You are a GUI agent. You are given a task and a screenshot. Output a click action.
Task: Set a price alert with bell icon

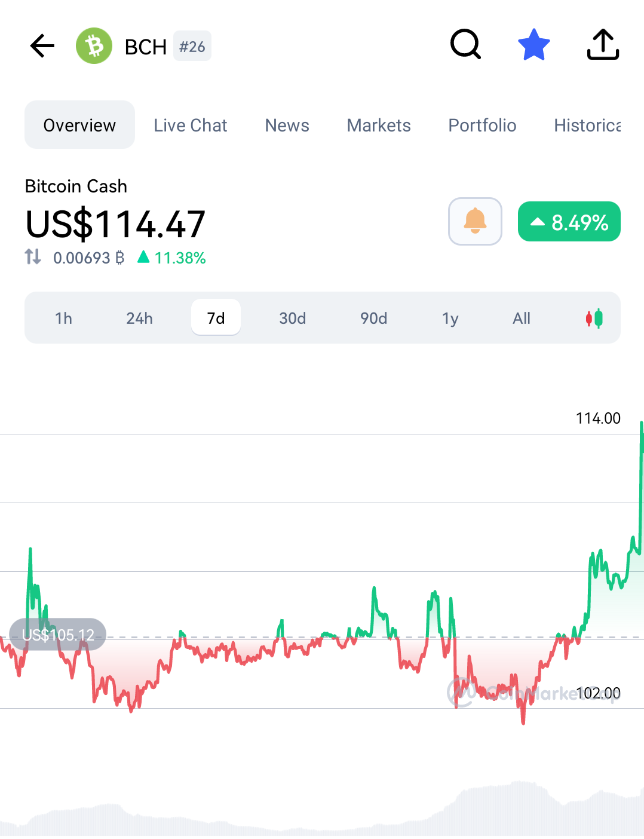[475, 221]
